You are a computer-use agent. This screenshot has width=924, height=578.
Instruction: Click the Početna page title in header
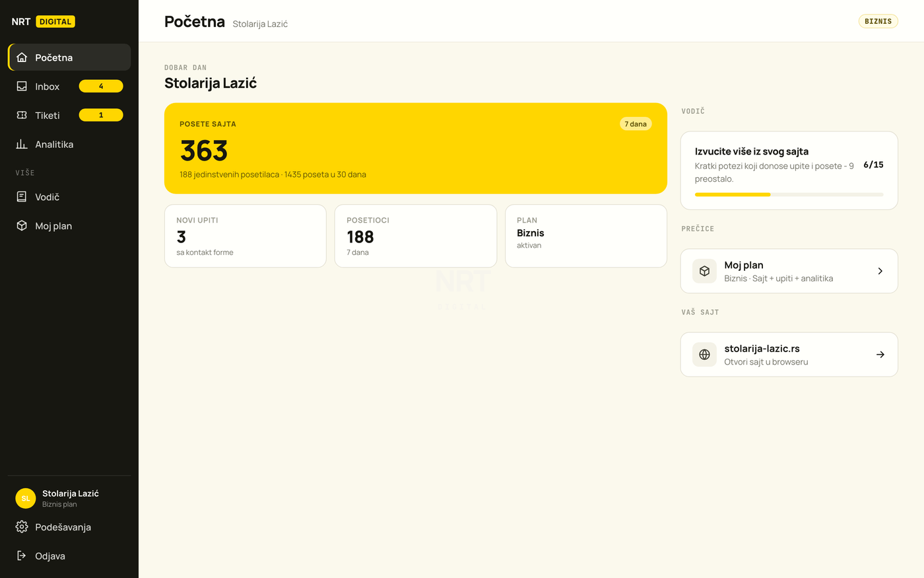coord(195,21)
